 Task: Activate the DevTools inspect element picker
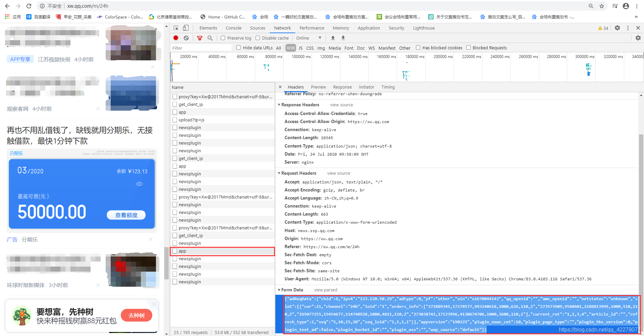coord(176,28)
